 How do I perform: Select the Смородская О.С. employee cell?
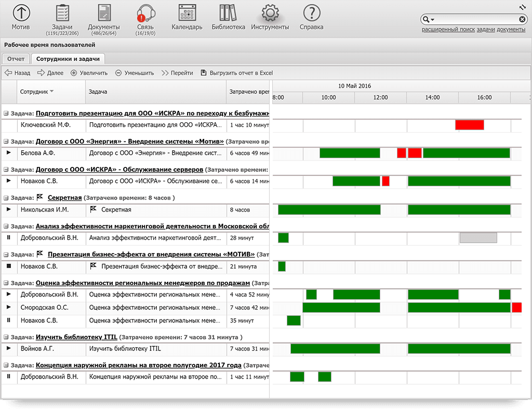click(x=51, y=308)
